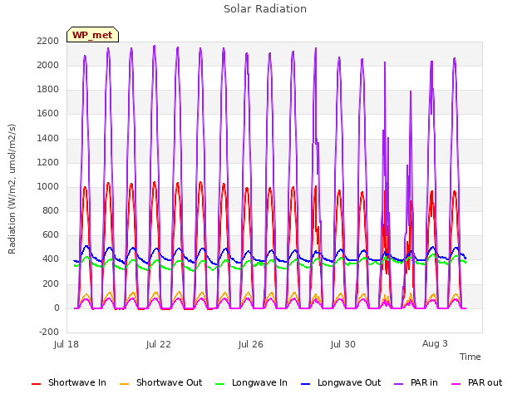Click the Aug 3 x-axis tick label
The height and width of the screenshot is (399, 532).
click(x=435, y=343)
